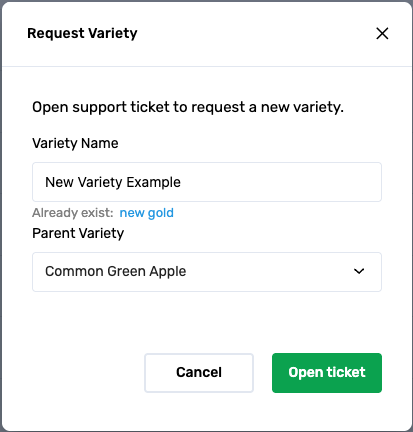The image size is (413, 432).
Task: Select the Common Green Apple combo box
Action: (x=207, y=272)
